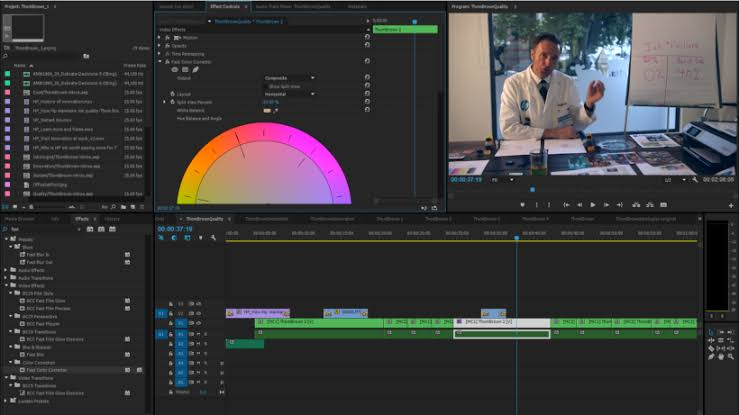Click Play in the Program monitor

(x=592, y=205)
